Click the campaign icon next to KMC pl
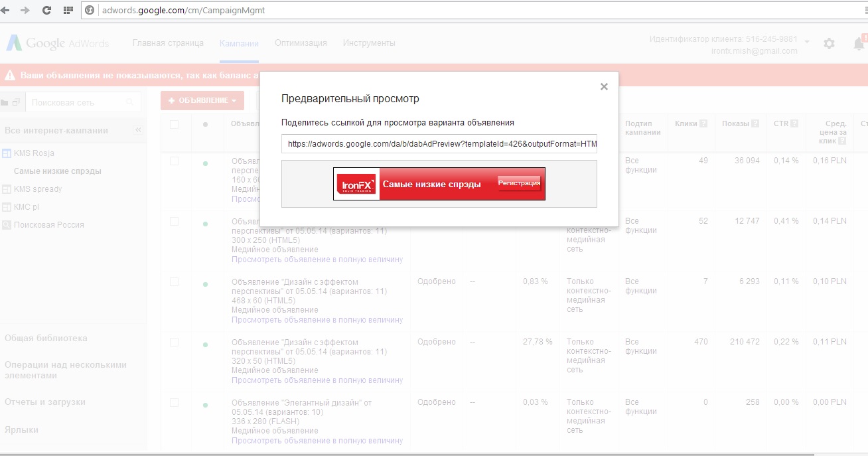Viewport: 868px width, 456px height. (x=7, y=207)
